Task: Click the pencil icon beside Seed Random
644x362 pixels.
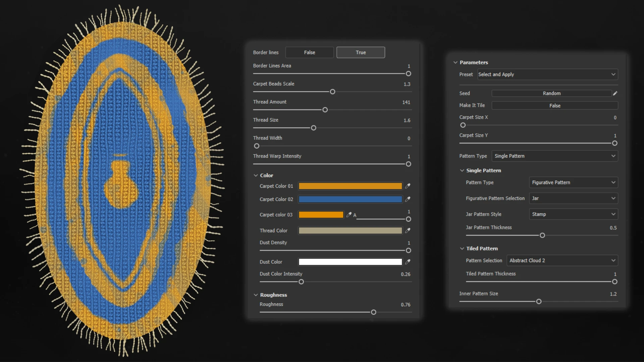Action: point(615,93)
